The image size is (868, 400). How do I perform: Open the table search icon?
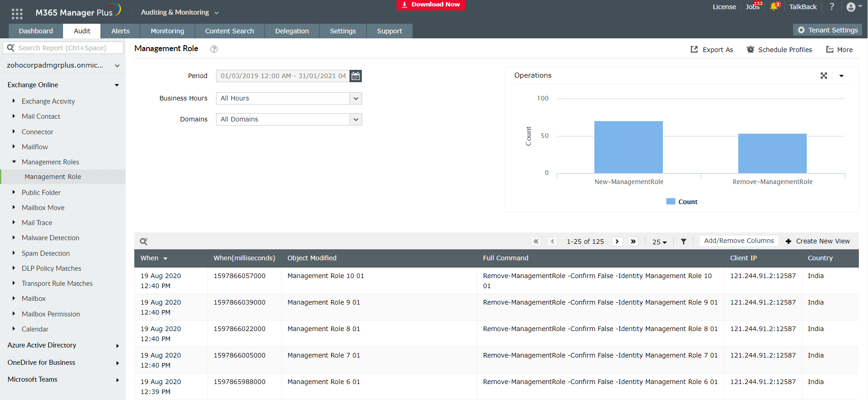point(143,242)
